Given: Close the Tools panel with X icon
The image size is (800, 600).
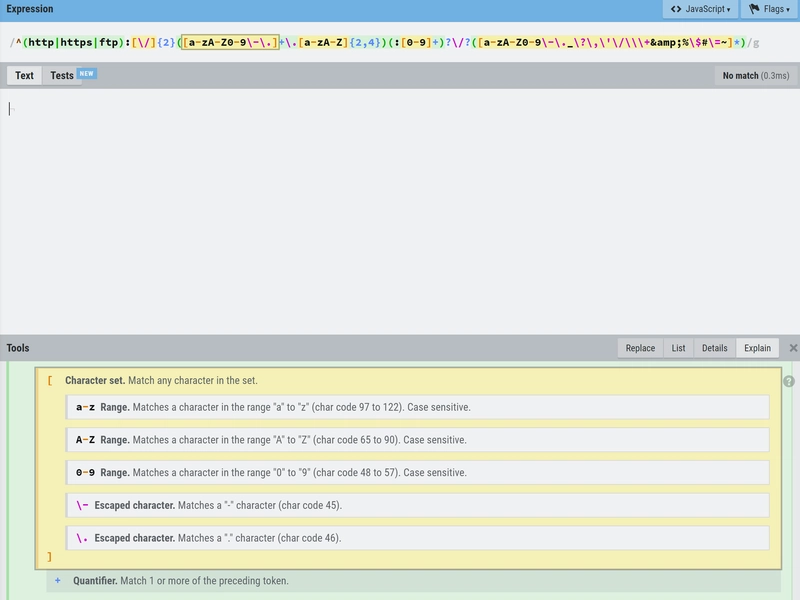Looking at the screenshot, I should [x=793, y=348].
